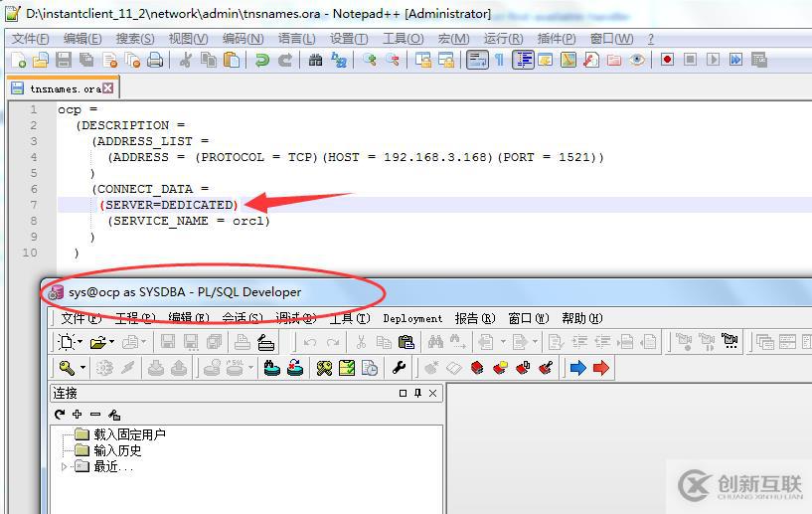Pin the 连接 panel
This screenshot has height=514, width=812.
coord(417,394)
